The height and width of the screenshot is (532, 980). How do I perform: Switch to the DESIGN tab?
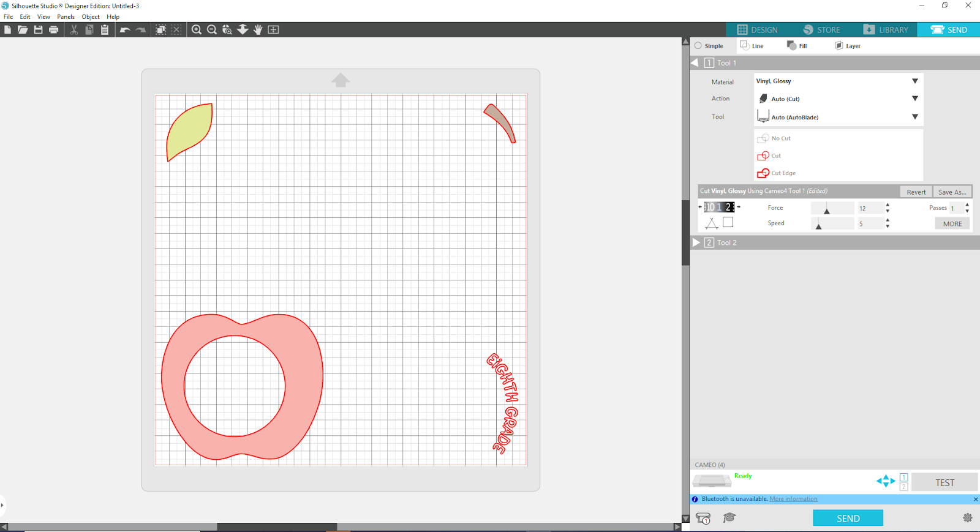pos(758,29)
